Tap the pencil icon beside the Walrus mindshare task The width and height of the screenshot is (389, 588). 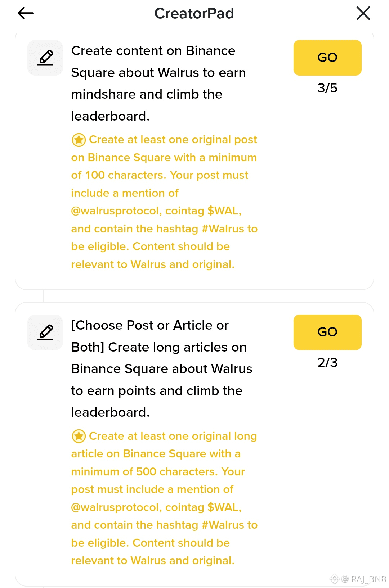pyautogui.click(x=45, y=58)
